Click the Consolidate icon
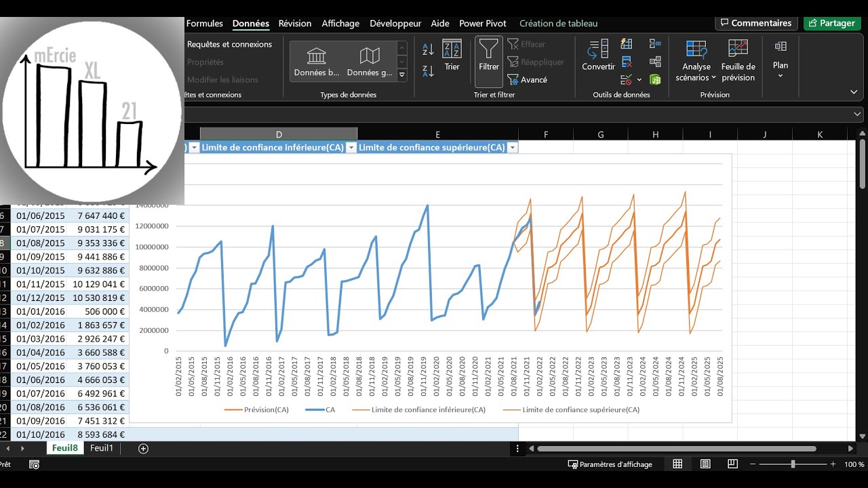Image resolution: width=868 pixels, height=488 pixels. pyautogui.click(x=655, y=44)
